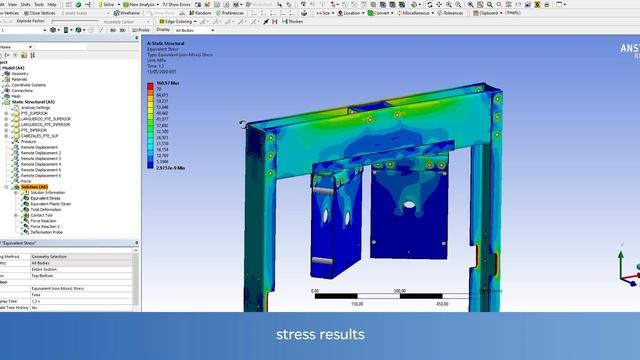Image resolution: width=640 pixels, height=360 pixels.
Task: Click the Zoom in/out icon
Action: [x=449, y=4]
